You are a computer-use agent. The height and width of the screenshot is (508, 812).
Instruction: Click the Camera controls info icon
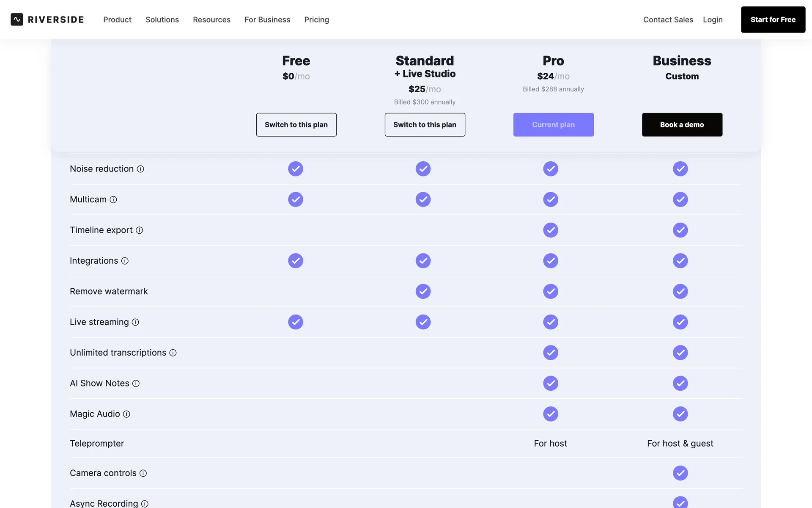[x=143, y=473]
